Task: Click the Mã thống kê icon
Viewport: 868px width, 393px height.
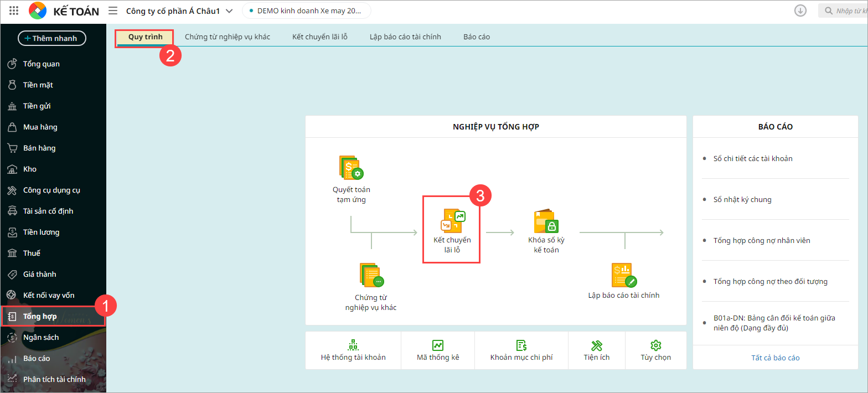Action: click(x=438, y=345)
